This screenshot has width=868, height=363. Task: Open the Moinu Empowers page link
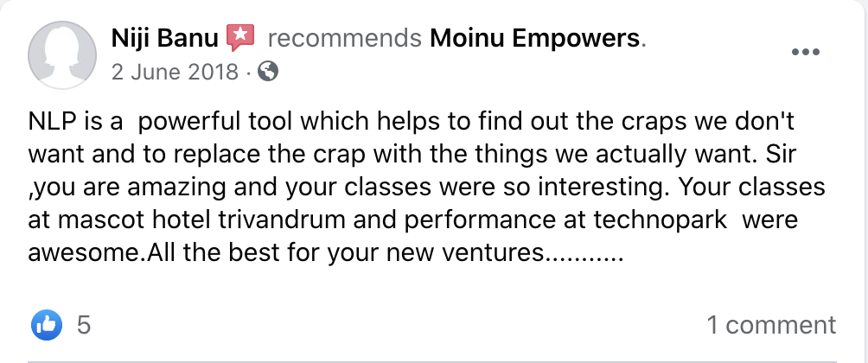coord(535,39)
